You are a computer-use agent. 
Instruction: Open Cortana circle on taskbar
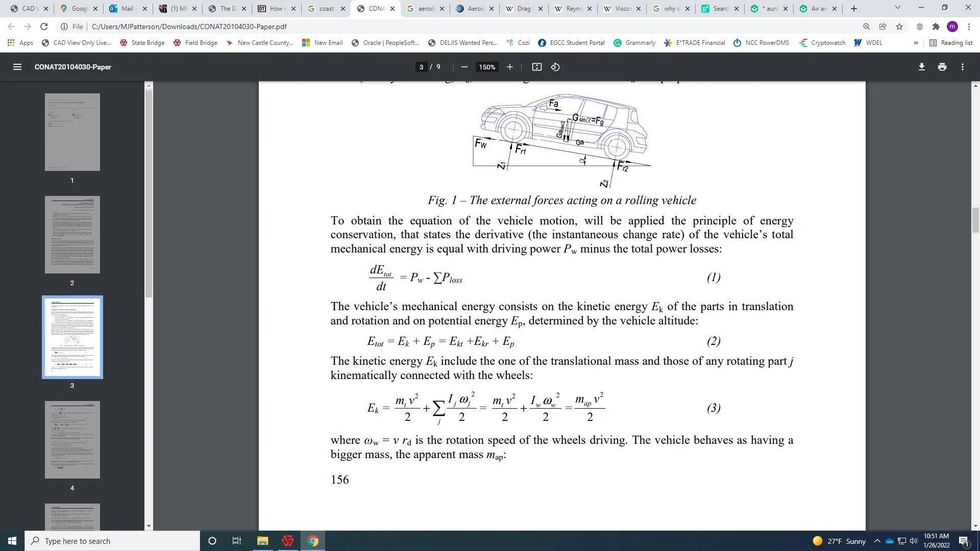(212, 541)
